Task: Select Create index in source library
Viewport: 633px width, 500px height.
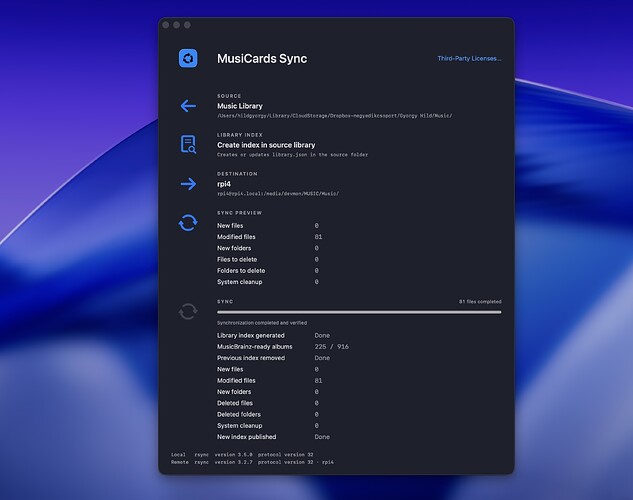Action: (266, 145)
